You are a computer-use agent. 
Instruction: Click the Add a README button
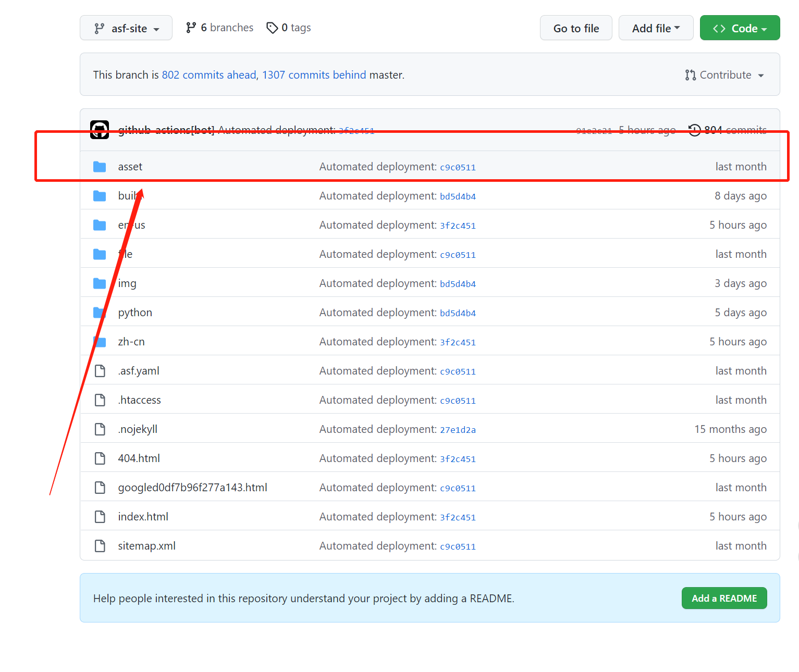point(724,598)
